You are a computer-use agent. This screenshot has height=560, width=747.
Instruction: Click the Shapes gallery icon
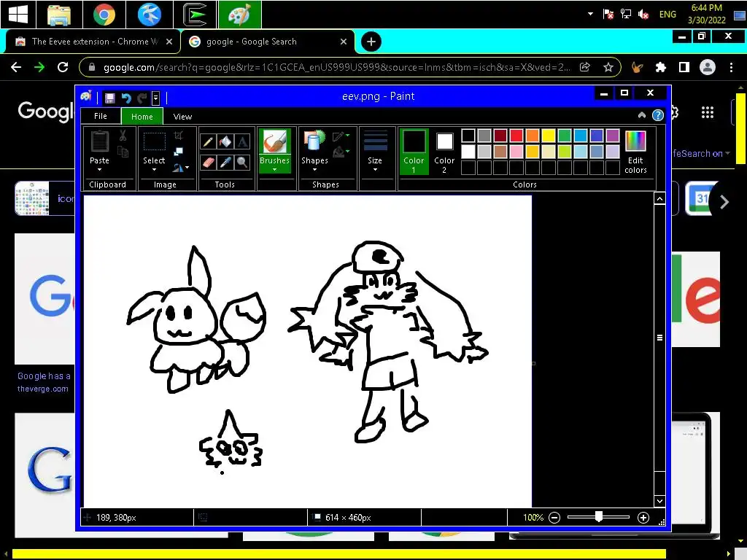314,141
